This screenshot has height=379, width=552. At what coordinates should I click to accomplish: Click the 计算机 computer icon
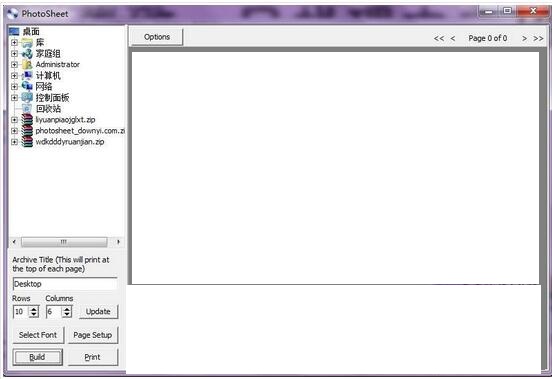point(27,76)
